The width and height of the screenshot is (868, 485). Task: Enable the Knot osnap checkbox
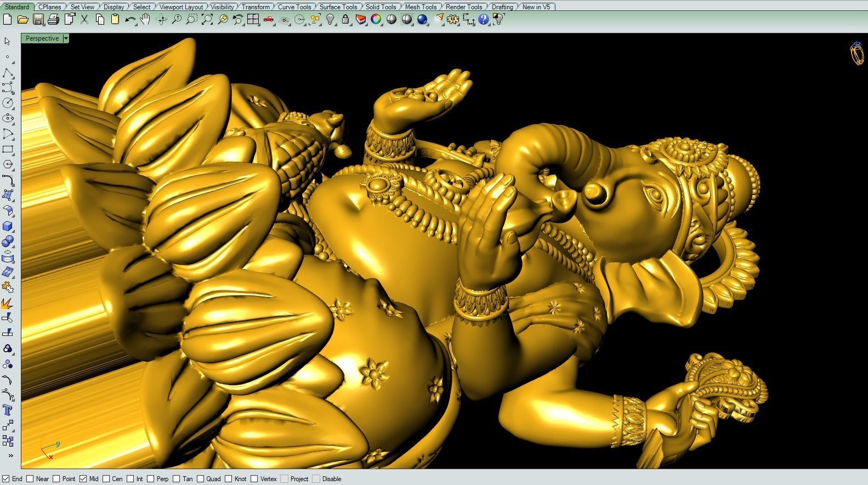[229, 478]
